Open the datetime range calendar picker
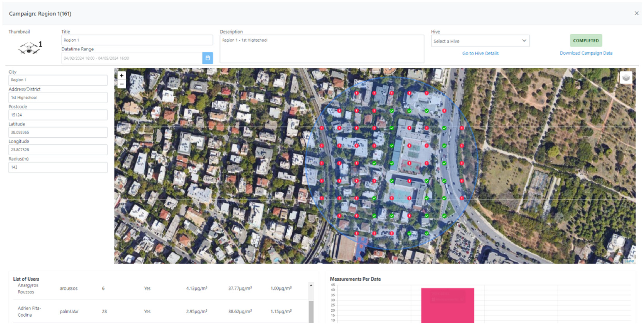 tap(207, 58)
